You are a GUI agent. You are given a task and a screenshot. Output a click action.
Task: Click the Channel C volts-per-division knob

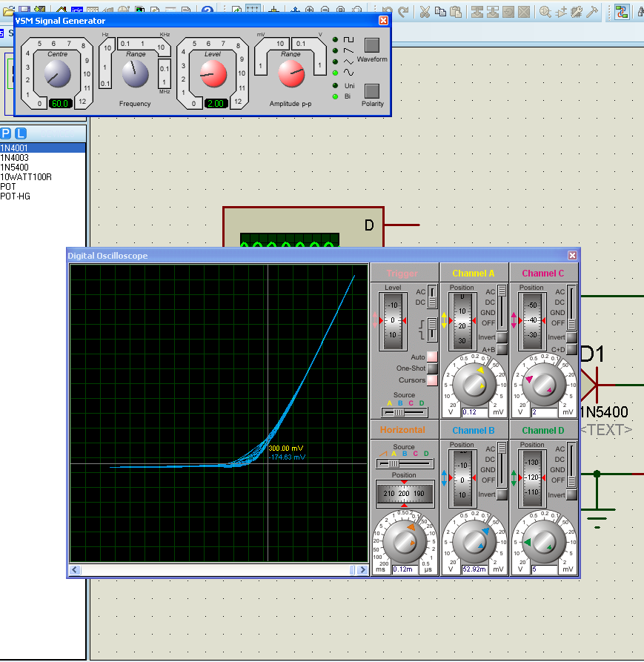(543, 385)
